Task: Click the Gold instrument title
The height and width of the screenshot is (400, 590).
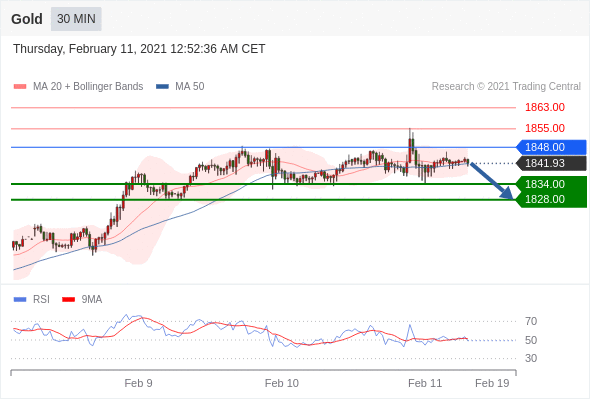Action: (27, 19)
